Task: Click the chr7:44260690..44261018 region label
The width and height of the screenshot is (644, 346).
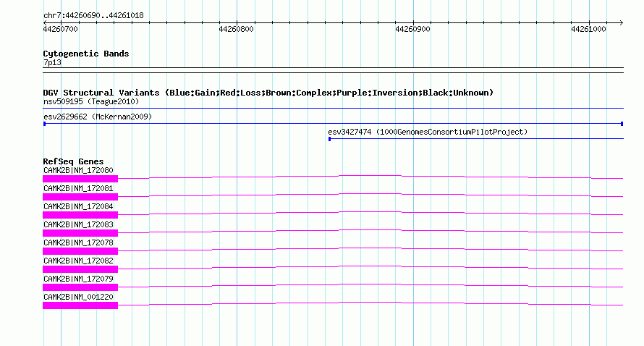Action: 93,16
